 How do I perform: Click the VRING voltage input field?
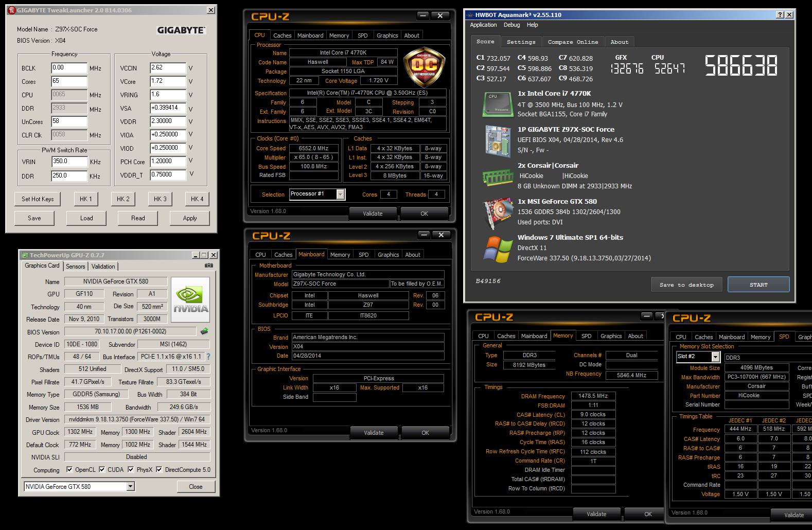tap(168, 95)
